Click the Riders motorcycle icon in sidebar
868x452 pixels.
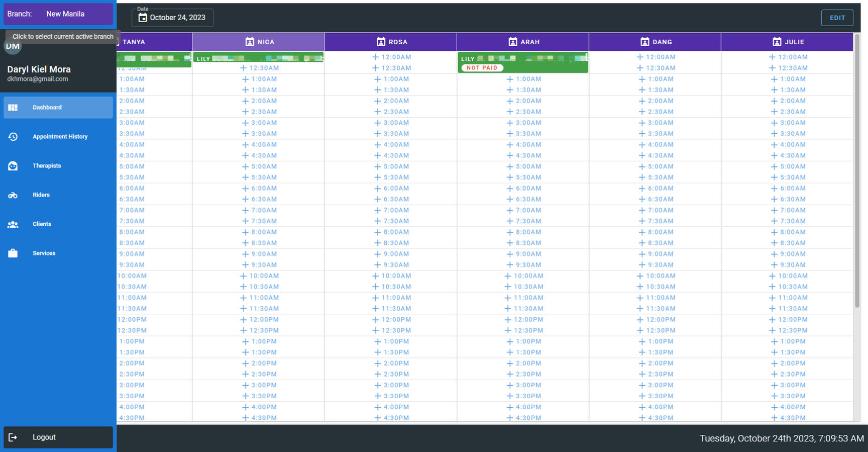click(13, 195)
